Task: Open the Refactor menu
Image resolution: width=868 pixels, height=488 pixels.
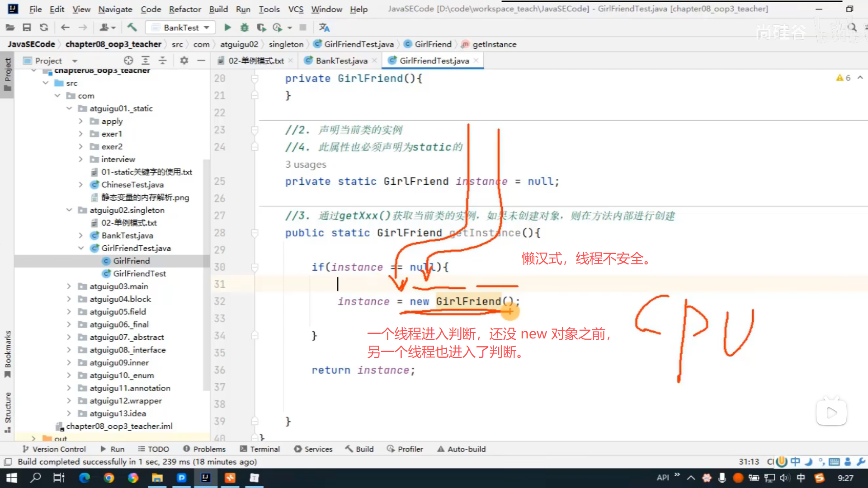Action: [184, 9]
